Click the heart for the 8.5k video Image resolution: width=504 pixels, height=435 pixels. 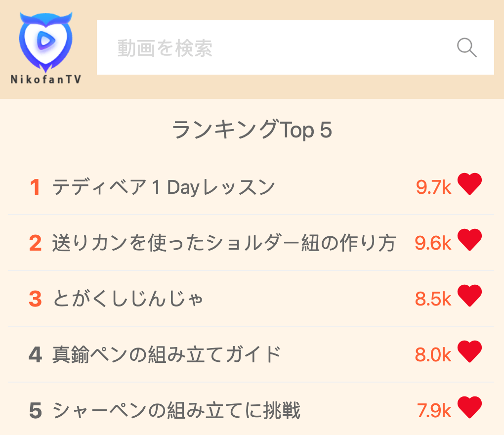[469, 296]
